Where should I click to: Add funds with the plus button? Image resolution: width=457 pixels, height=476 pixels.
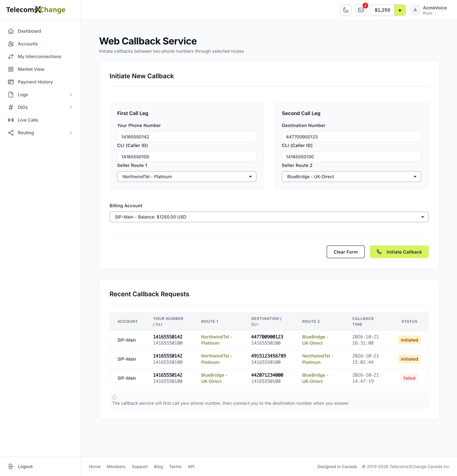click(400, 10)
